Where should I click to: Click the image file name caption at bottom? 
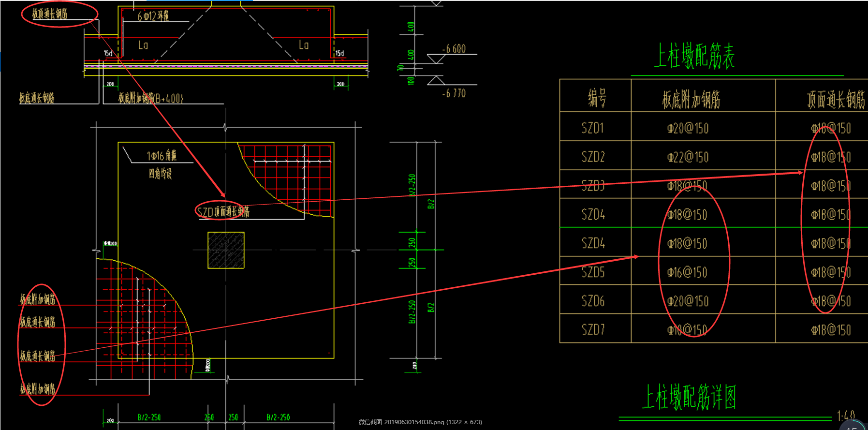click(420, 422)
